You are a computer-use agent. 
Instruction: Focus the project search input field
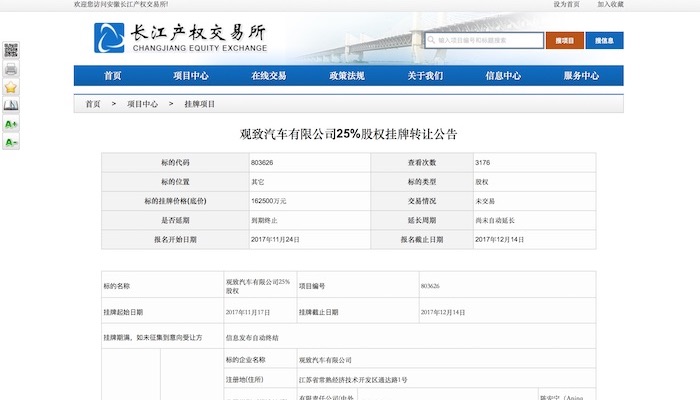[x=484, y=40]
